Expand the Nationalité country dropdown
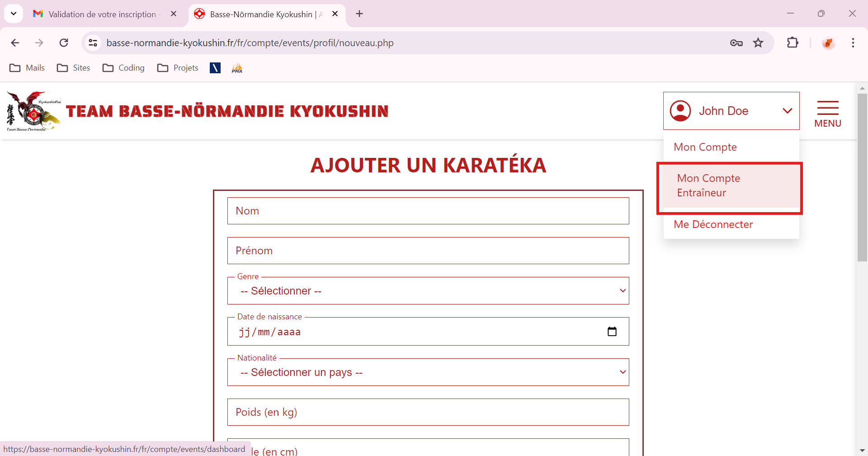This screenshot has width=868, height=456. pos(428,372)
